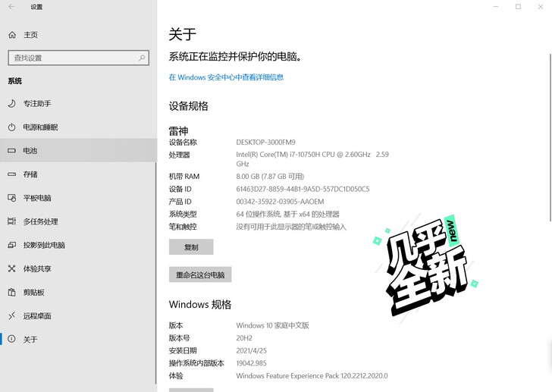Click the 投影到此电脑 projection icon
The image size is (552, 392).
[11, 245]
